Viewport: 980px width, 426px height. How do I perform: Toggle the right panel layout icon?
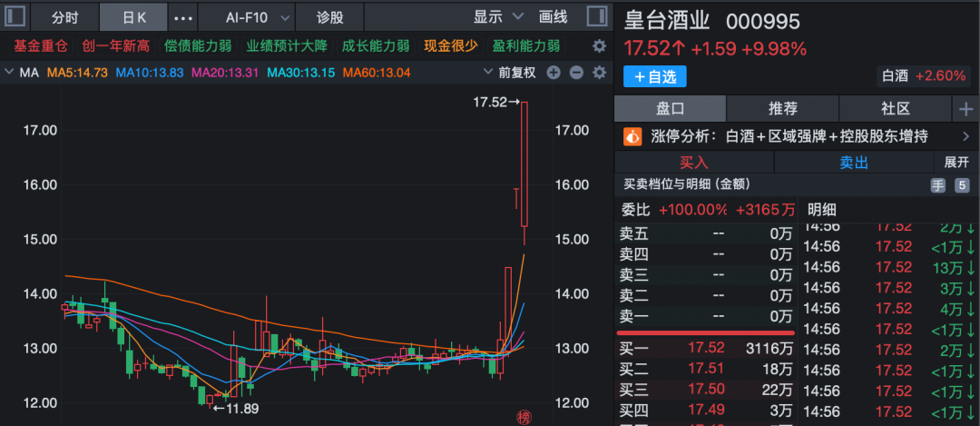(597, 16)
